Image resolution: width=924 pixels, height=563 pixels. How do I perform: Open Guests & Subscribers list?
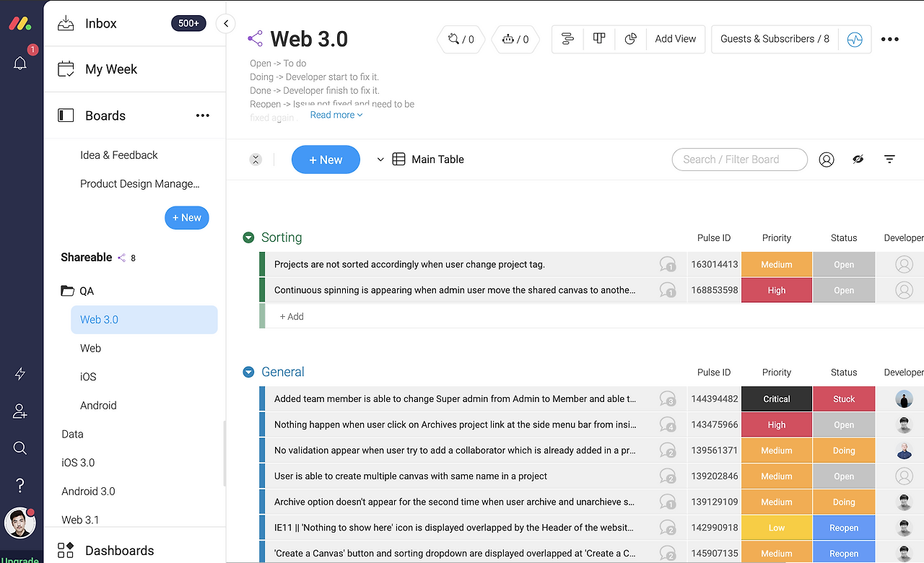774,39
